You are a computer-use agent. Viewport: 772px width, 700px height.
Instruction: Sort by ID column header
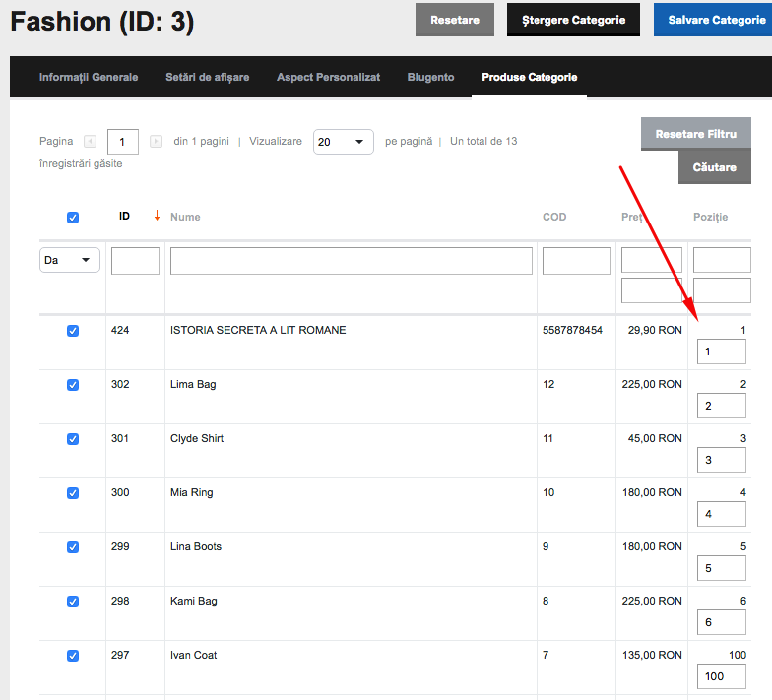(124, 217)
